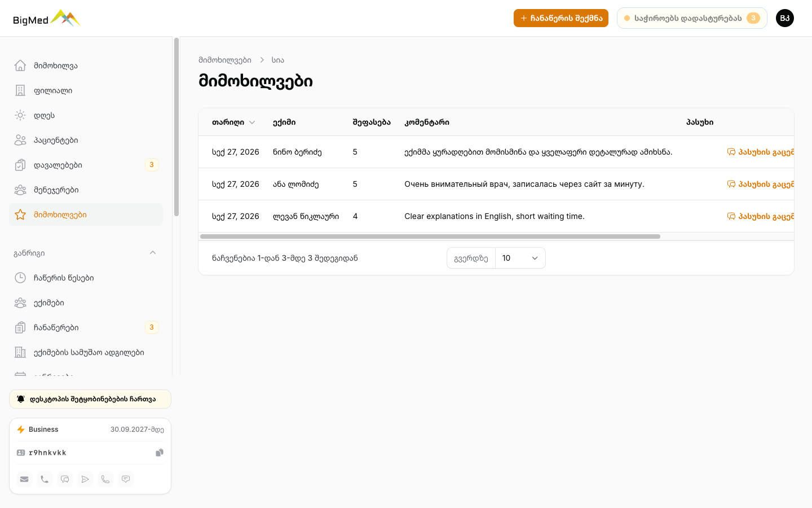Reply to ნინო ბერიძე's review
This screenshot has width=812, height=508.
coord(761,152)
